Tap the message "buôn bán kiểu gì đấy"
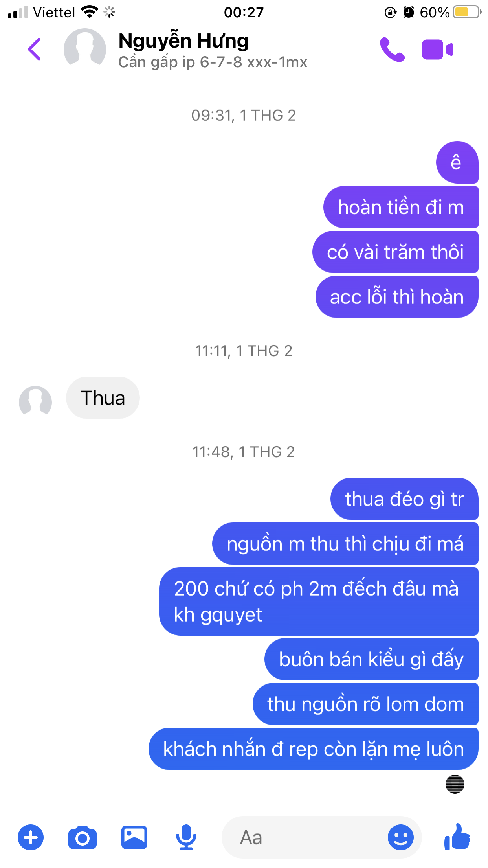This screenshot has height=868, width=488. pyautogui.click(x=371, y=659)
